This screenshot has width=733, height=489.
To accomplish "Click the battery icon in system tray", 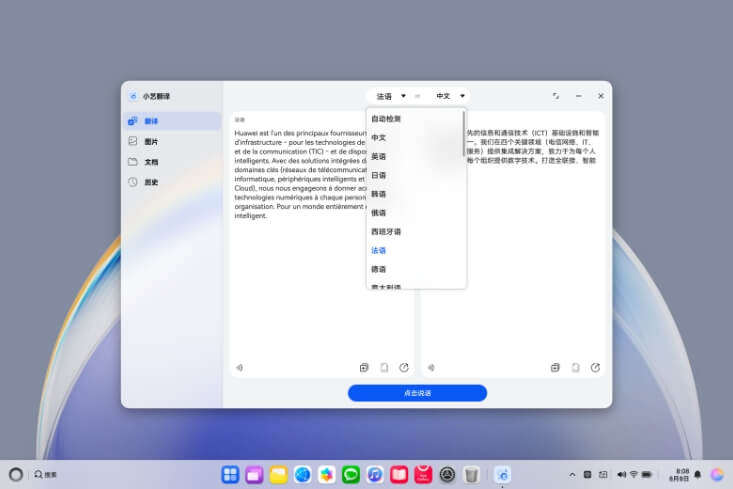I will [647, 475].
